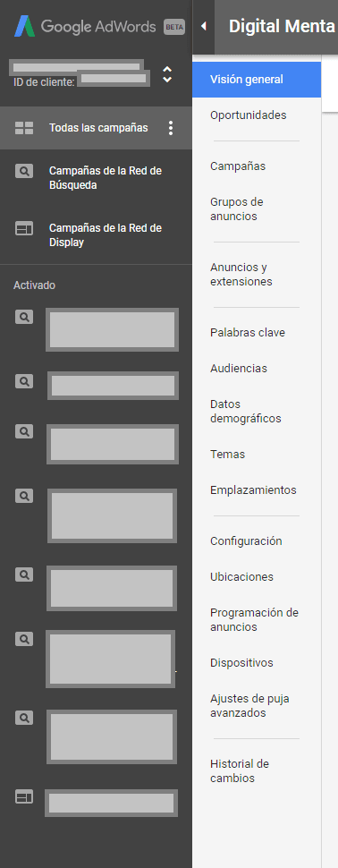Open the three-dot menu beside Todas las campañas
This screenshot has width=338, height=868.
point(171,128)
